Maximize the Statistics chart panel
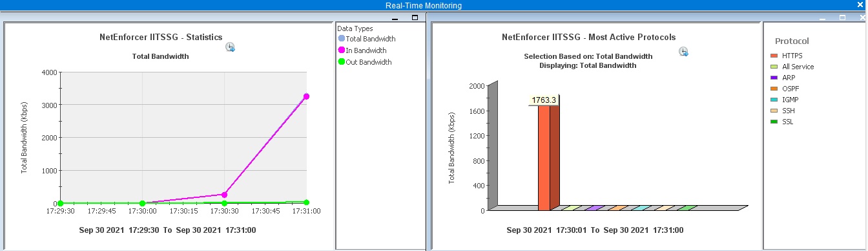 coord(415,17)
